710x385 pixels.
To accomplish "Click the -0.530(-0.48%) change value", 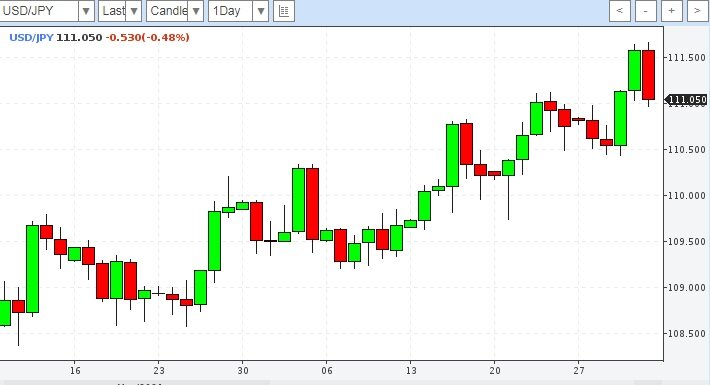I will pyautogui.click(x=148, y=38).
